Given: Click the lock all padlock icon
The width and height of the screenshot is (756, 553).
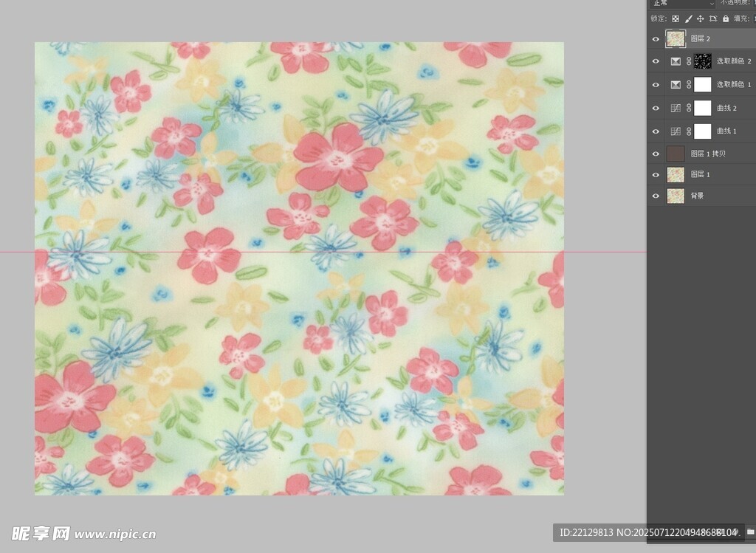Looking at the screenshot, I should pyautogui.click(x=726, y=18).
